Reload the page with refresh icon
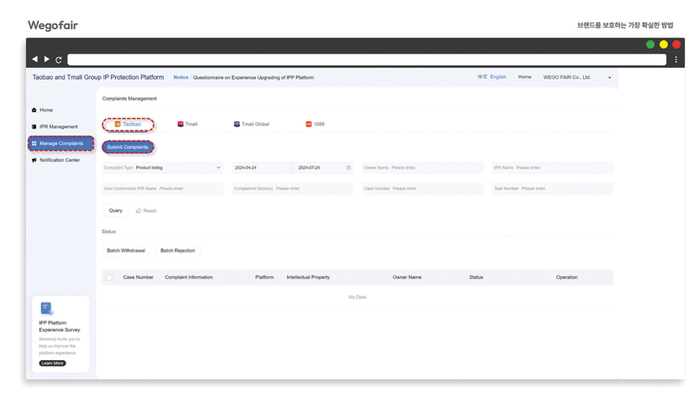 point(58,60)
